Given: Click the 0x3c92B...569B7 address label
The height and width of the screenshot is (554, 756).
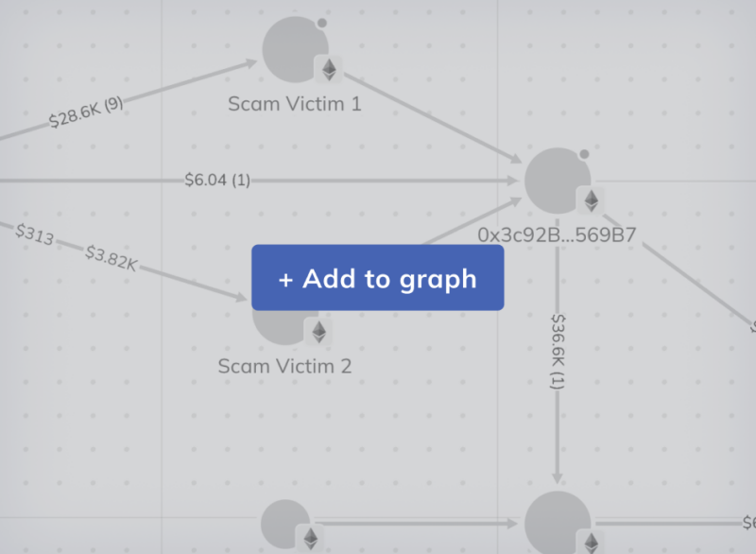Looking at the screenshot, I should click(x=559, y=231).
